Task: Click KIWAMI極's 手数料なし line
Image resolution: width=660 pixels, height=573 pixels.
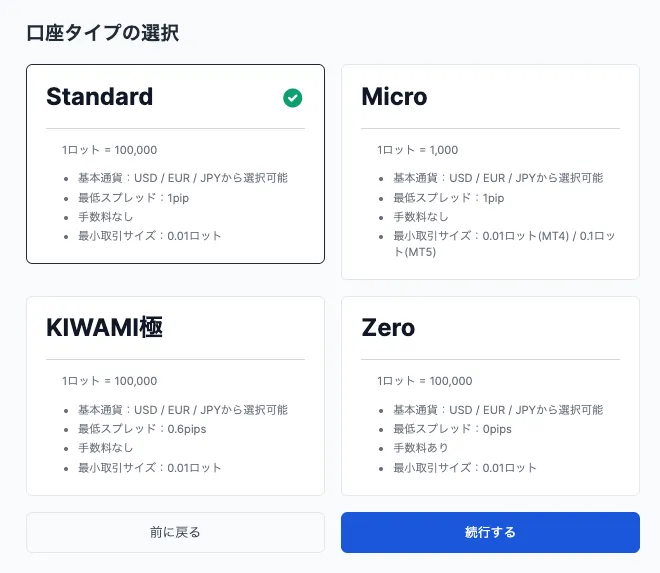Action: click(x=106, y=448)
